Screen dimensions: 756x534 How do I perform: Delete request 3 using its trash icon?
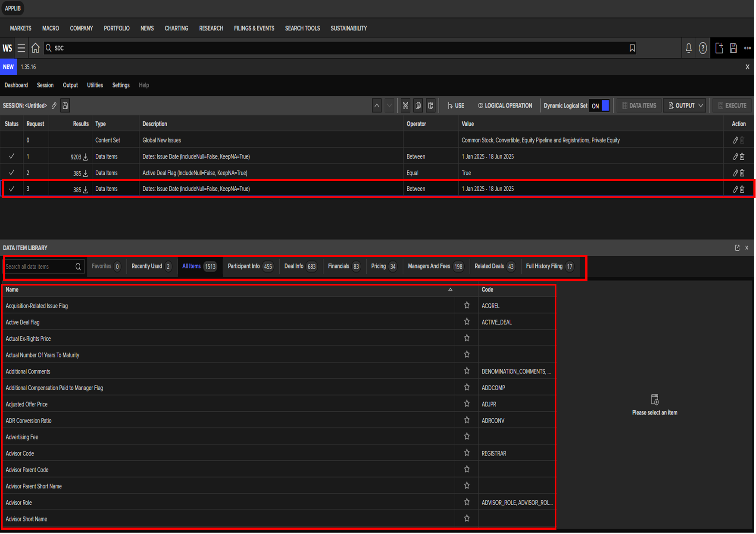(x=742, y=189)
